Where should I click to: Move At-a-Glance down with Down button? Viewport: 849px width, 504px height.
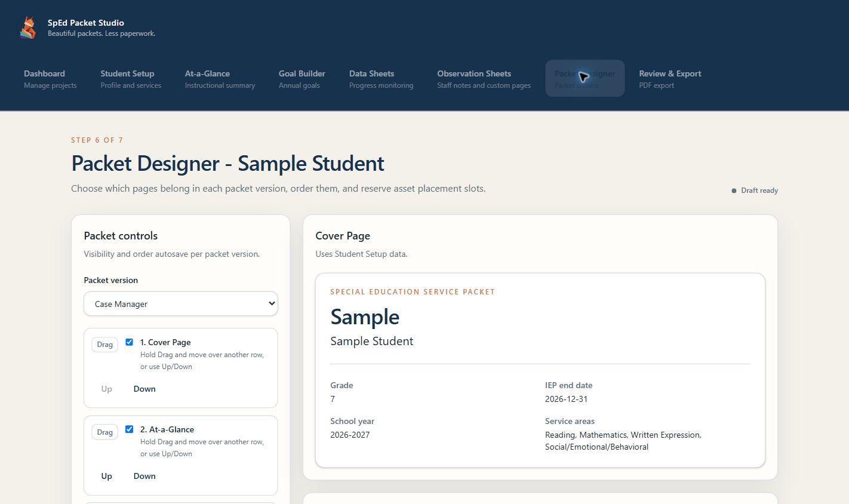click(144, 476)
